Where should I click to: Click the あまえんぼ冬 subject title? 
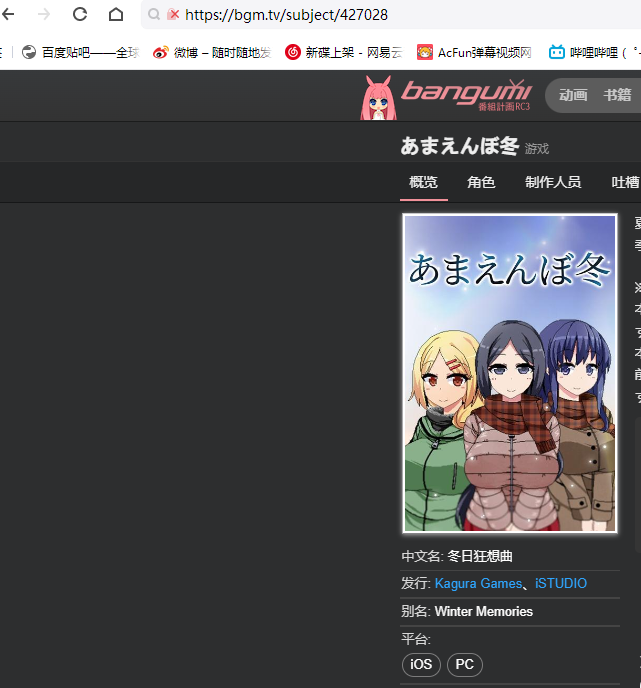460,146
